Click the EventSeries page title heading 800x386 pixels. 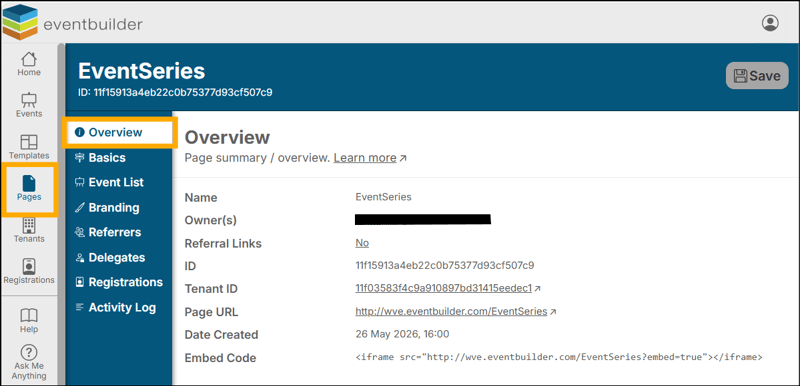point(141,71)
